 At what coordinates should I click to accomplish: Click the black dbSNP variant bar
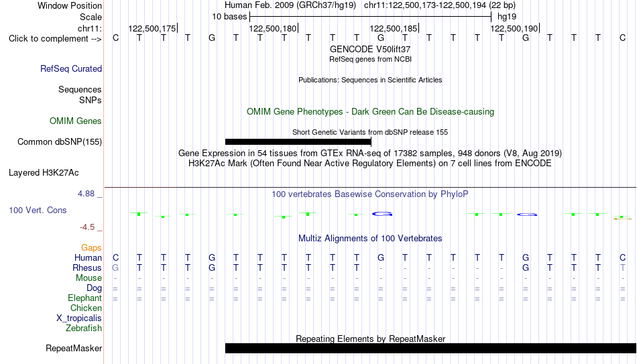pos(298,142)
